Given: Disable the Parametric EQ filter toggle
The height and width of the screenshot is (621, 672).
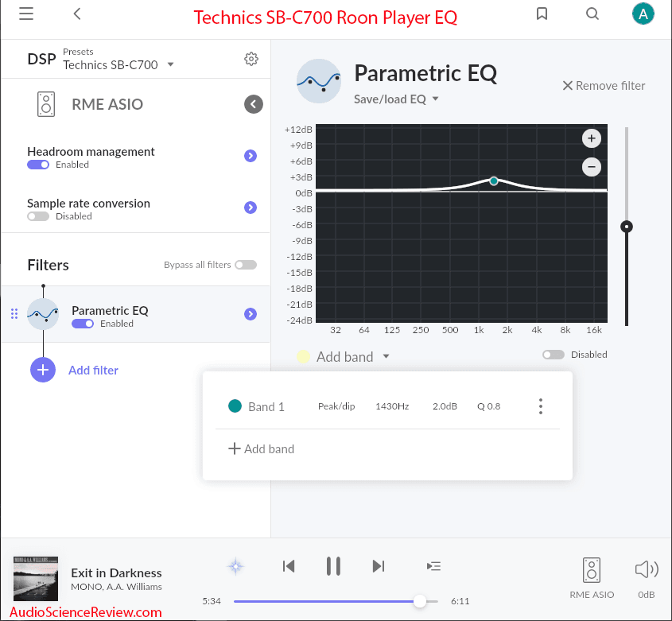Looking at the screenshot, I should [83, 324].
